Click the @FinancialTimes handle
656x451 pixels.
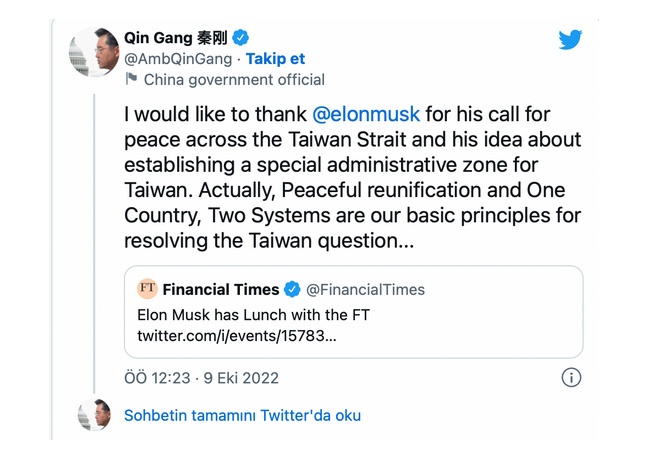365,290
